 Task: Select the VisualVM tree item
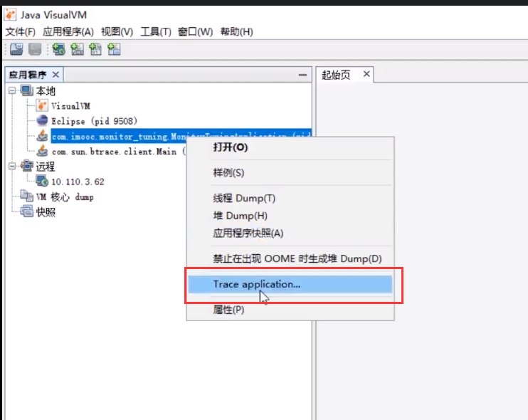tap(70, 106)
